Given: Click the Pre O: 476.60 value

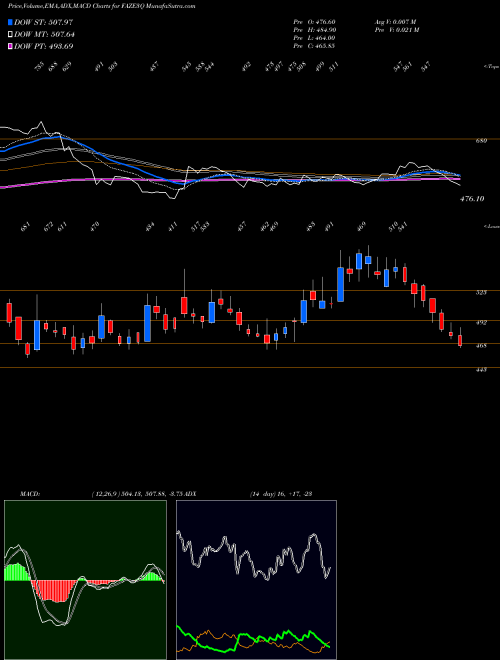Looking at the screenshot, I should tap(314, 22).
